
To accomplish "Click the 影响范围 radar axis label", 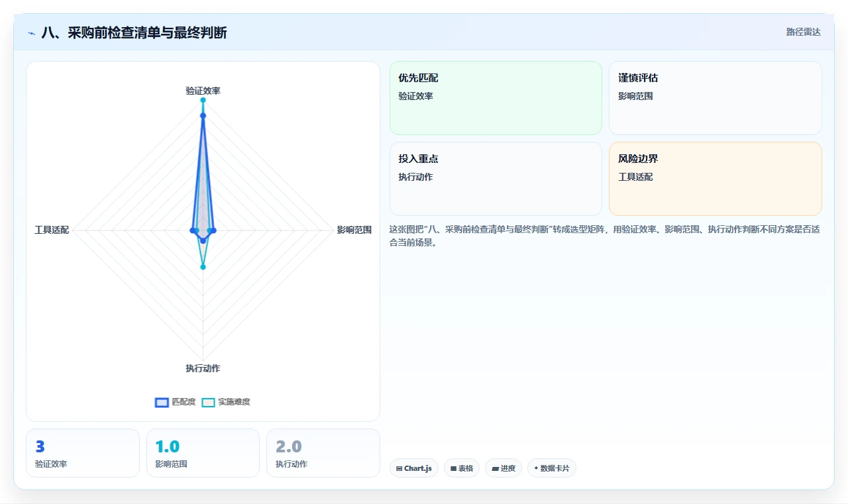I will pos(354,230).
